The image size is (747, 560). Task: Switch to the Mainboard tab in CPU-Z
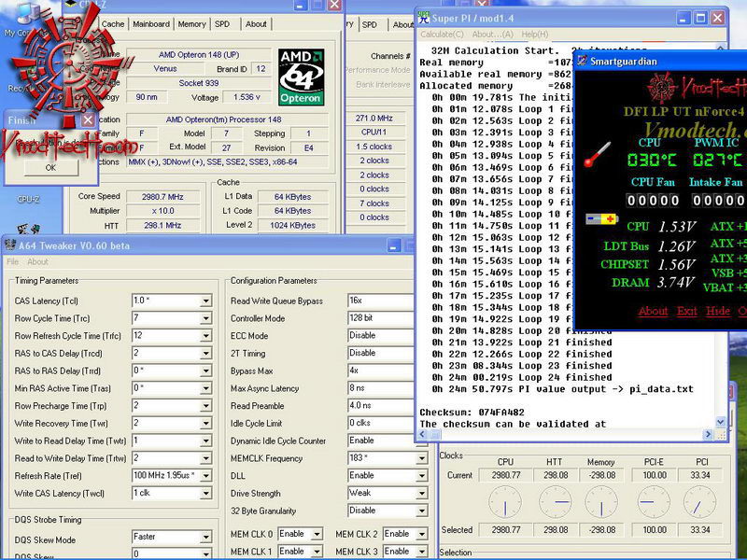pyautogui.click(x=151, y=24)
